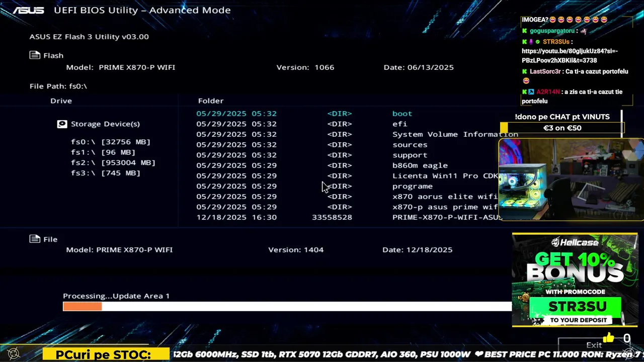Select drive fs1:\ [96 MB]

tap(103, 152)
